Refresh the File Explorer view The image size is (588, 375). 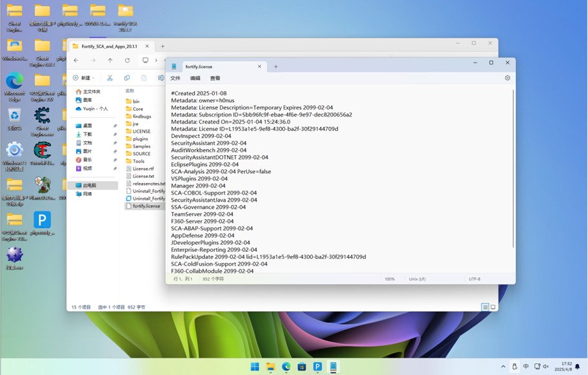(x=128, y=61)
